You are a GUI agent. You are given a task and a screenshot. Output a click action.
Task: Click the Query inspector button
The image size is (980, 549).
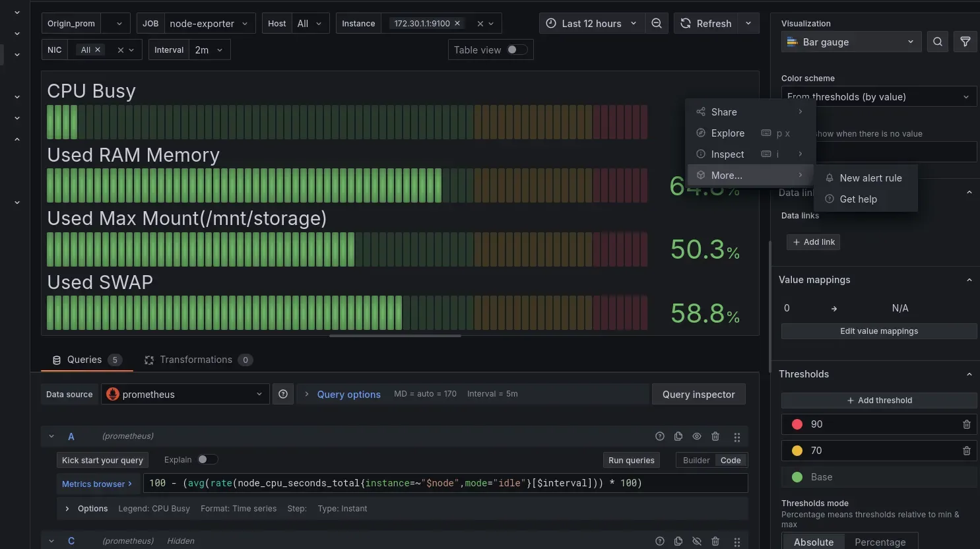(699, 394)
